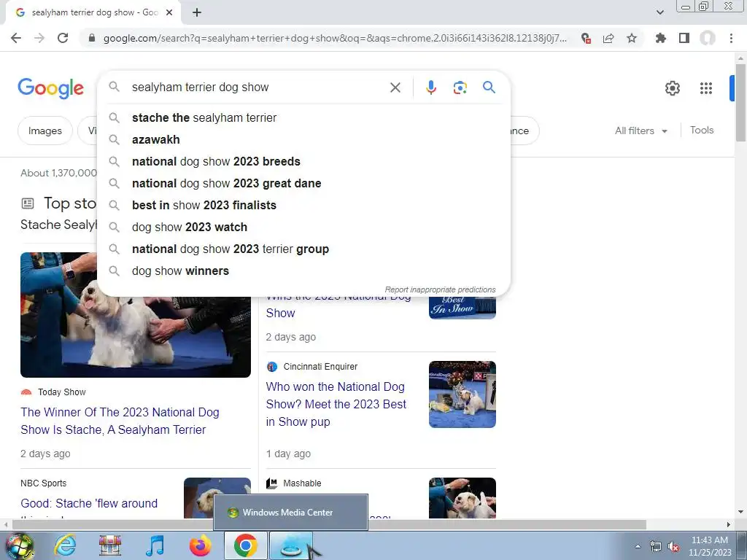Show hidden tray icons arrow
Image resolution: width=747 pixels, height=560 pixels.
coord(638,546)
